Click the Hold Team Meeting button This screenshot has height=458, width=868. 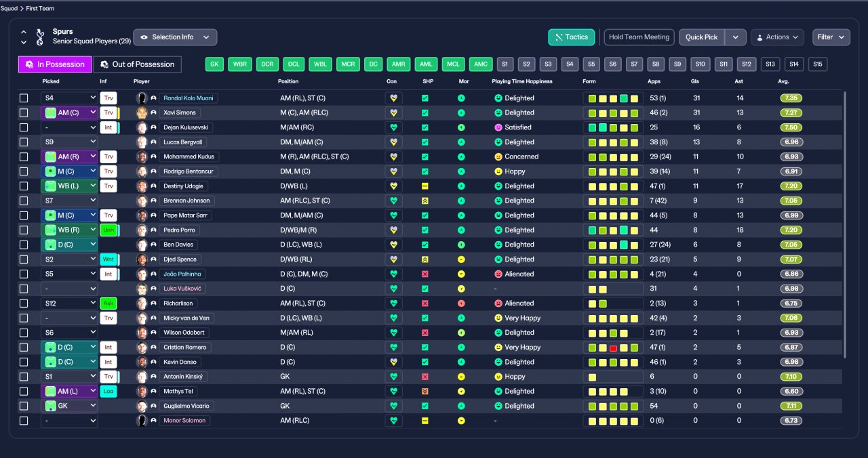point(639,37)
